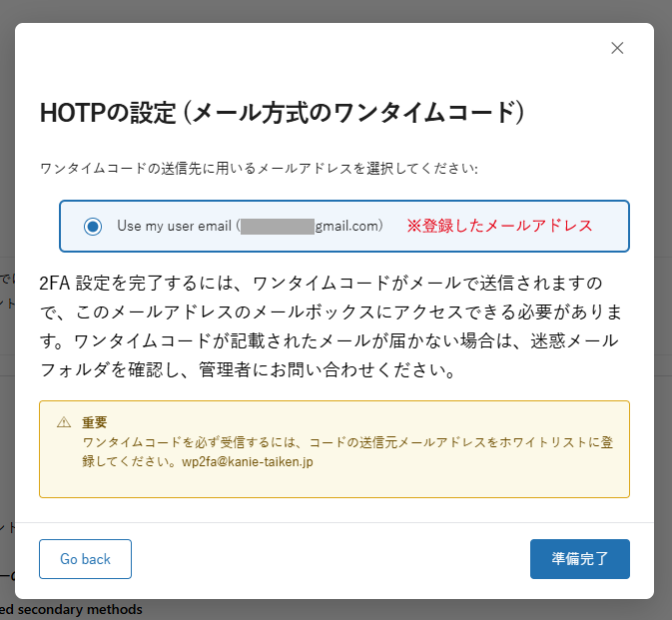
Task: Confirm with the 準備完了 button
Action: 580,559
